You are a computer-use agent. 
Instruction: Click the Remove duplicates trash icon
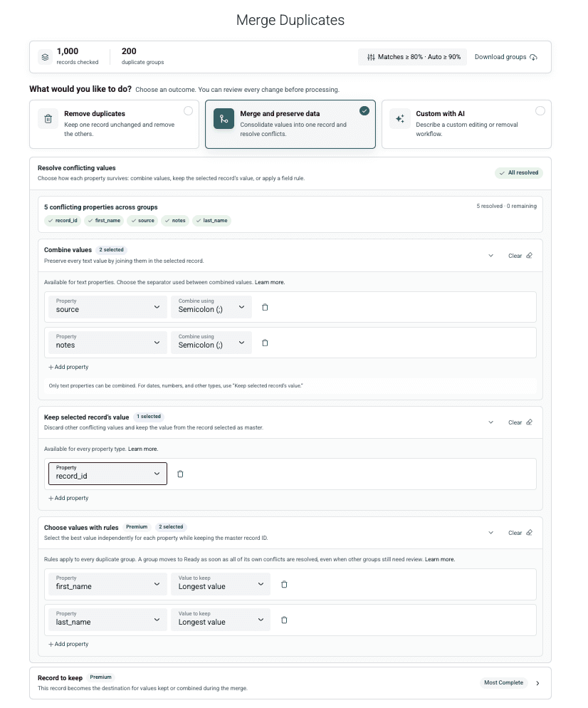(x=48, y=119)
